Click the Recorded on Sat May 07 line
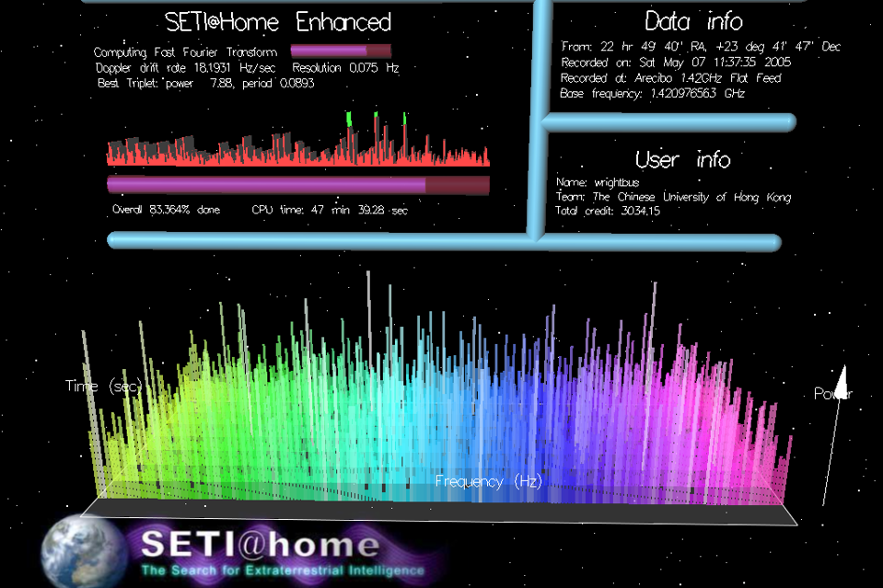The width and height of the screenshot is (883, 588). pyautogui.click(x=676, y=63)
